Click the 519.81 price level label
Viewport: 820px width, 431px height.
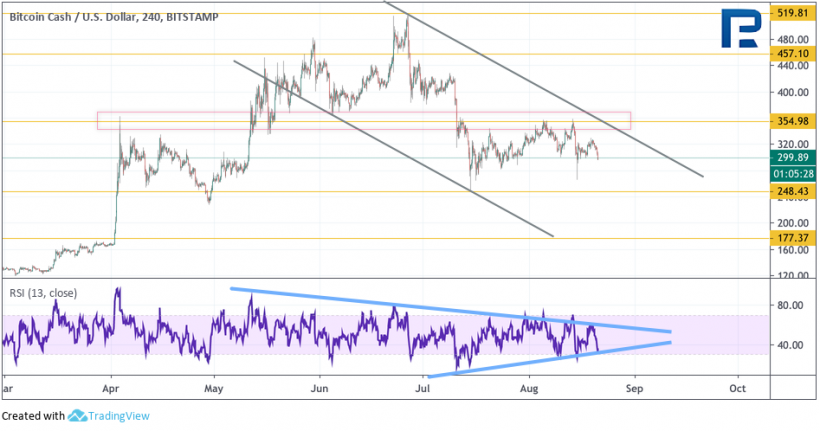tap(793, 13)
